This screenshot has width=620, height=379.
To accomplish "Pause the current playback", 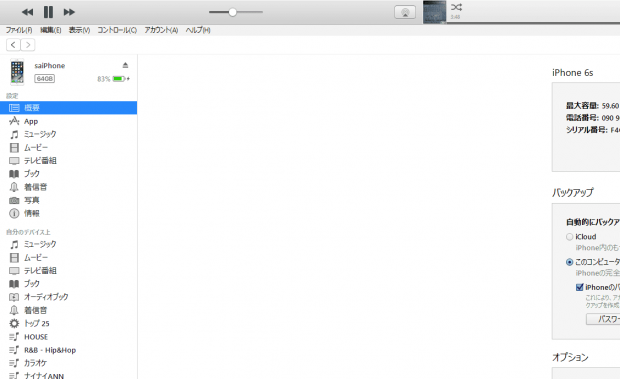I will [x=48, y=12].
